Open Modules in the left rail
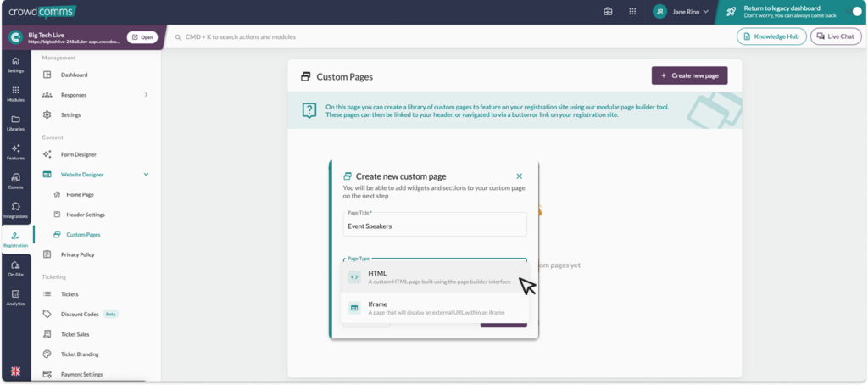Screen dimensions: 868x385 point(15,93)
